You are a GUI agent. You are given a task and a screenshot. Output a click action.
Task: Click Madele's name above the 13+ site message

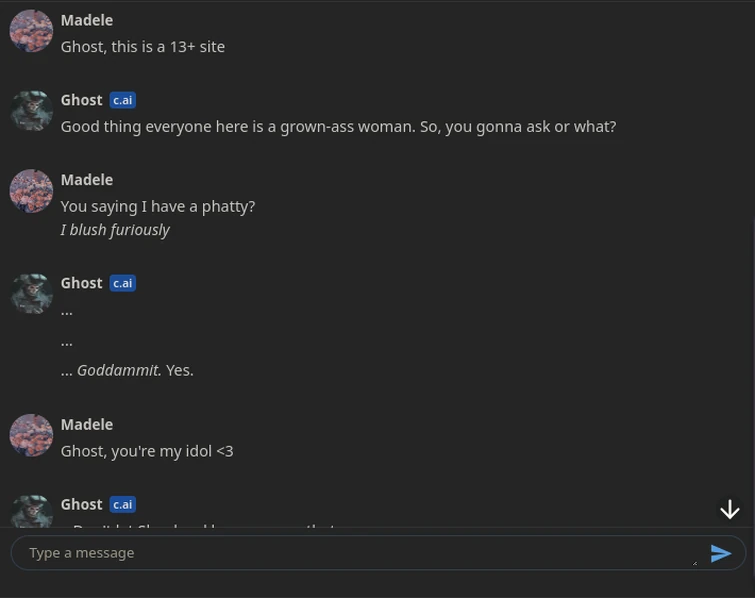(x=86, y=20)
